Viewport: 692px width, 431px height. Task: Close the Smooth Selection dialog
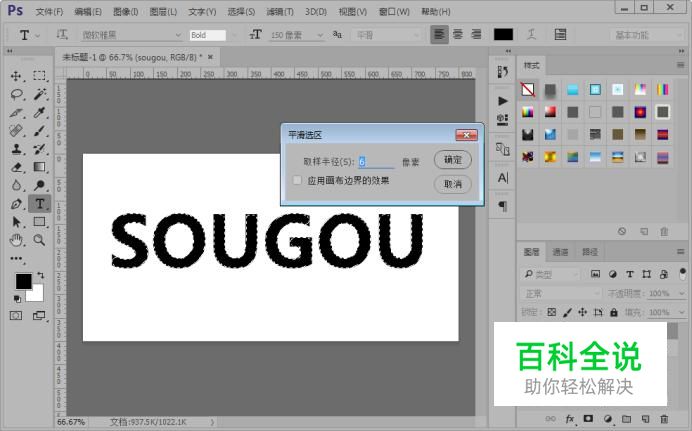click(x=466, y=135)
